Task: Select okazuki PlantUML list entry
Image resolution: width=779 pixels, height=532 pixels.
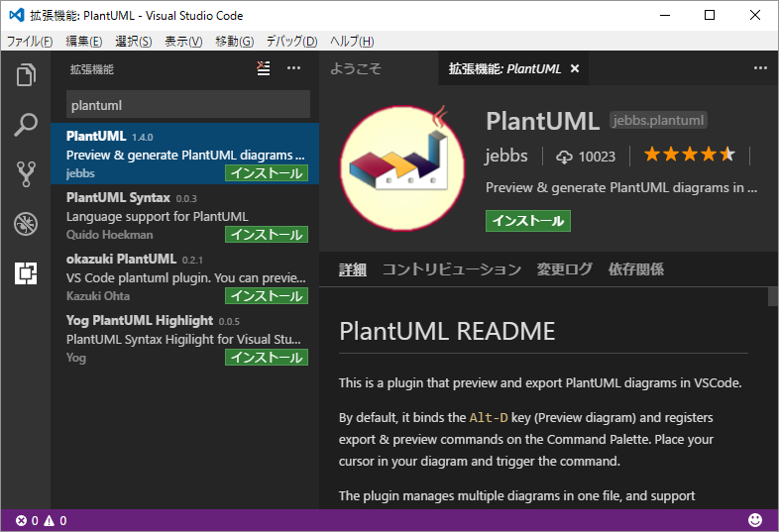Action: [x=184, y=276]
